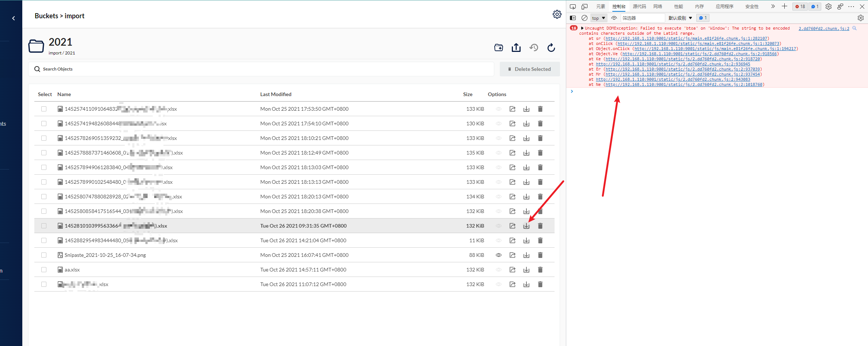Click the clear console icon
The height and width of the screenshot is (346, 868).
point(584,18)
